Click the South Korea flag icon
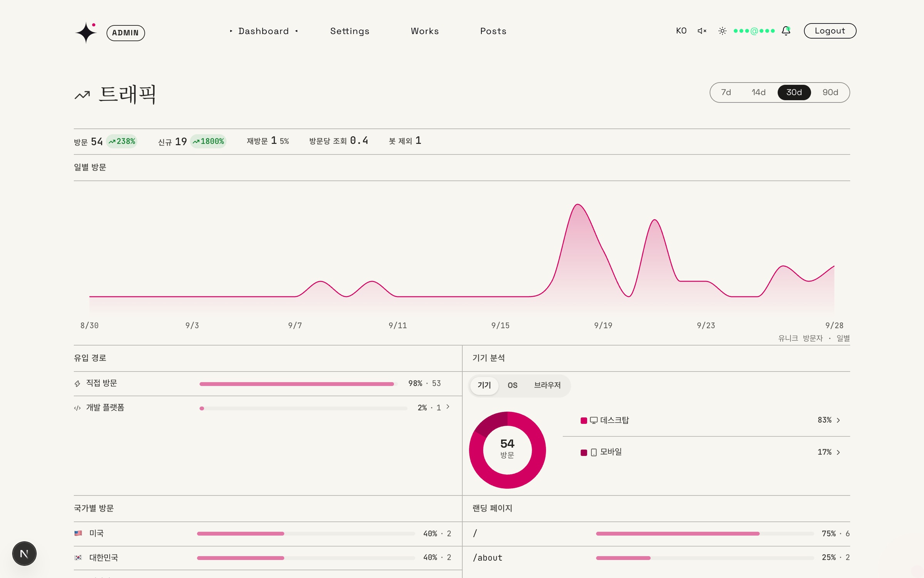This screenshot has height=578, width=924. pyautogui.click(x=78, y=558)
